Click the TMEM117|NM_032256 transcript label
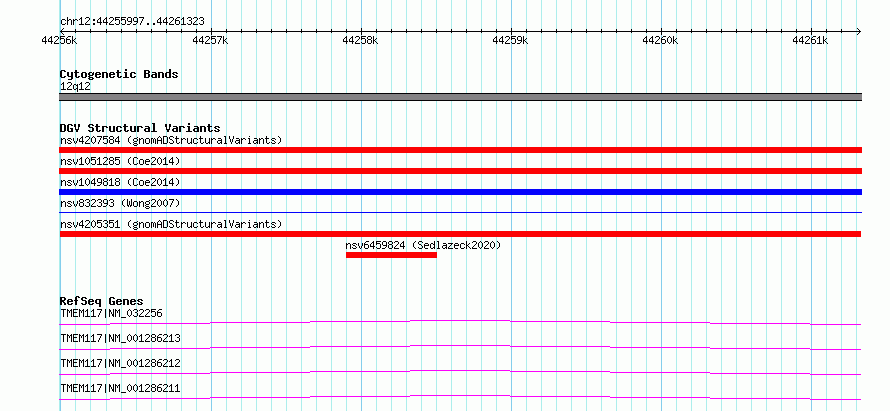Screen dimensions: 890x411 112,313
